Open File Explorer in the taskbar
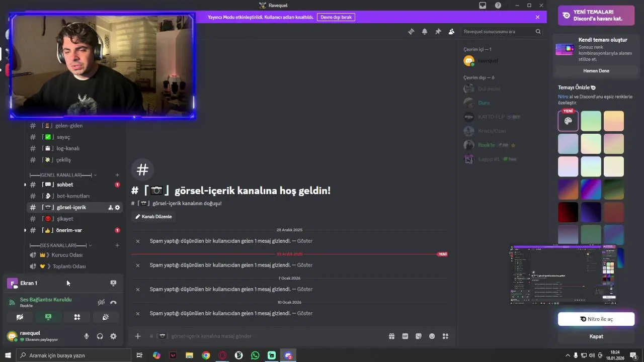 coord(189,355)
